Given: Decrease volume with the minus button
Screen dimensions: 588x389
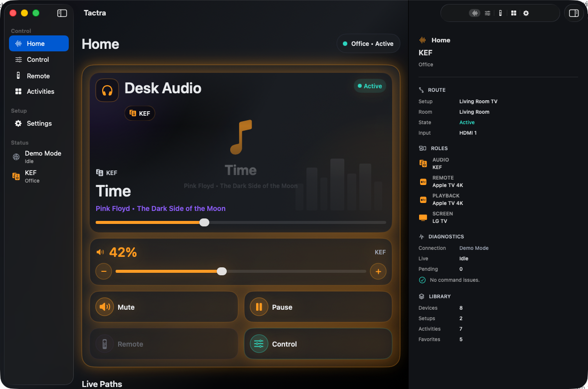Looking at the screenshot, I should (104, 271).
